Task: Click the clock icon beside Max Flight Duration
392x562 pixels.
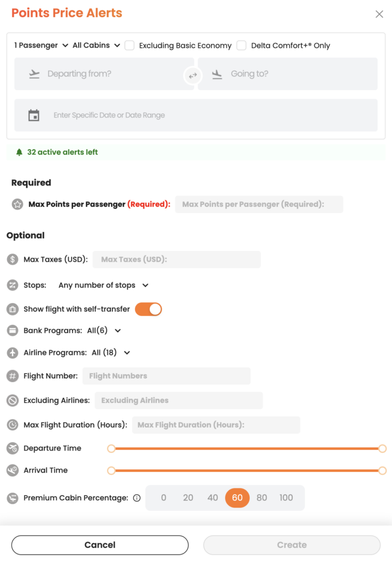Action: pos(13,425)
